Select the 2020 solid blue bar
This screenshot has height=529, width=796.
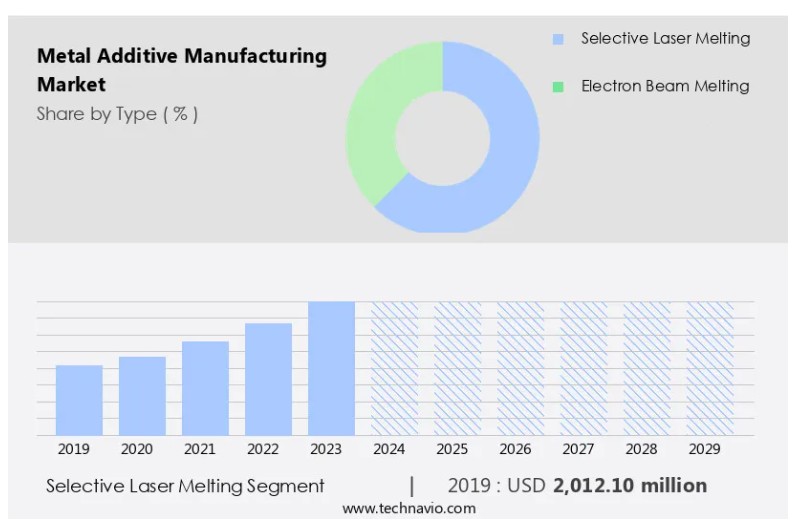click(x=142, y=396)
